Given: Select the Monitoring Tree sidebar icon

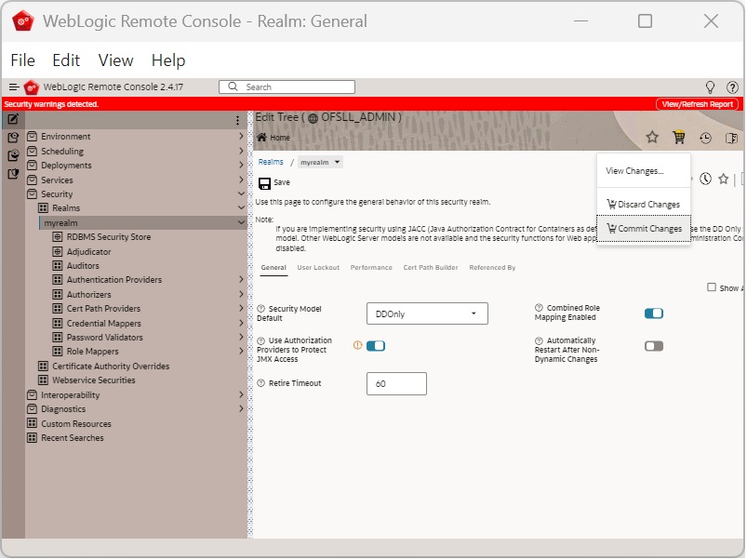Looking at the screenshot, I should (13, 155).
